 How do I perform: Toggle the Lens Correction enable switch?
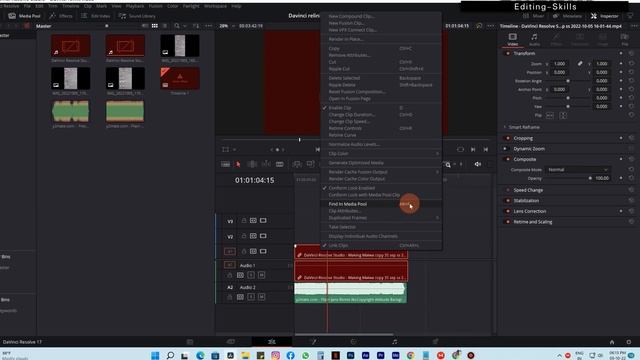508,211
